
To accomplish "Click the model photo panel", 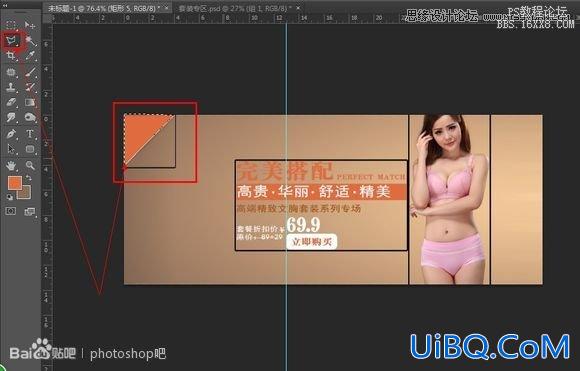I will coord(449,199).
